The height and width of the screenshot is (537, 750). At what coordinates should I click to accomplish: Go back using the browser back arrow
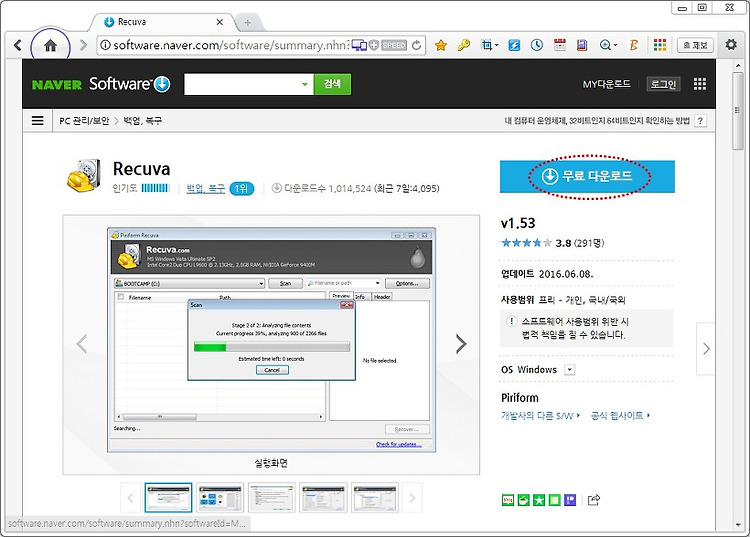(x=18, y=45)
